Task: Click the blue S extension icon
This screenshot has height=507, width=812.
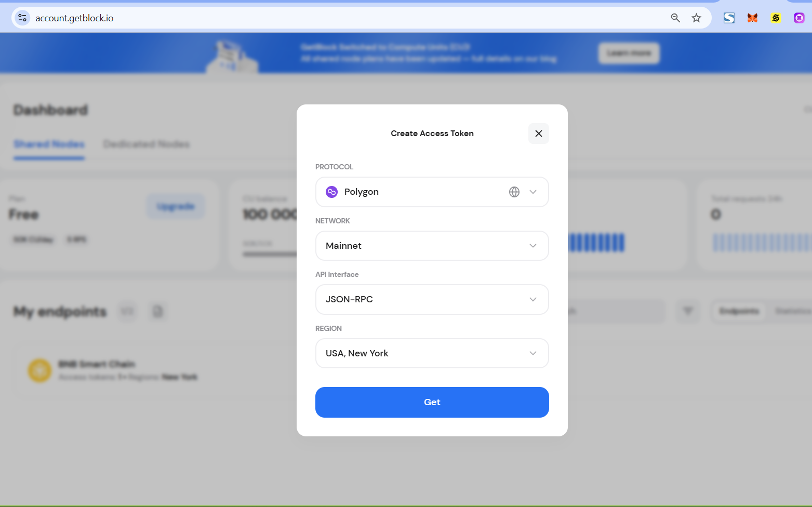Action: coord(728,17)
